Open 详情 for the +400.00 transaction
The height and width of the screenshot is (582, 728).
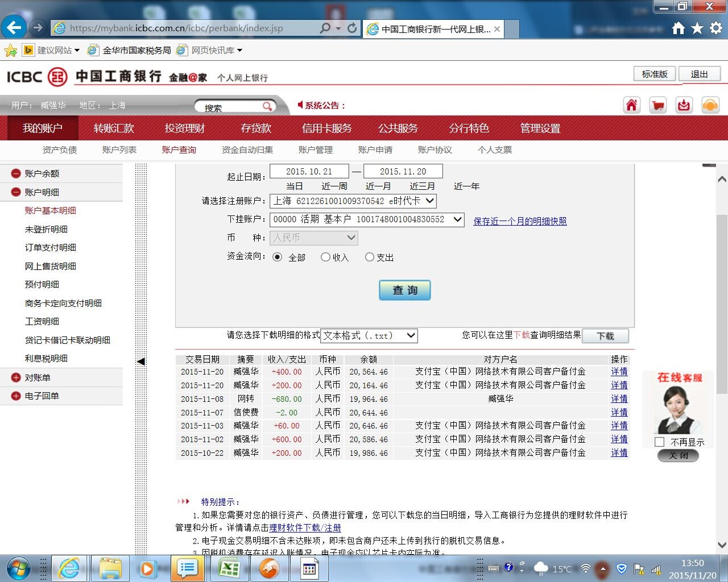coord(619,372)
